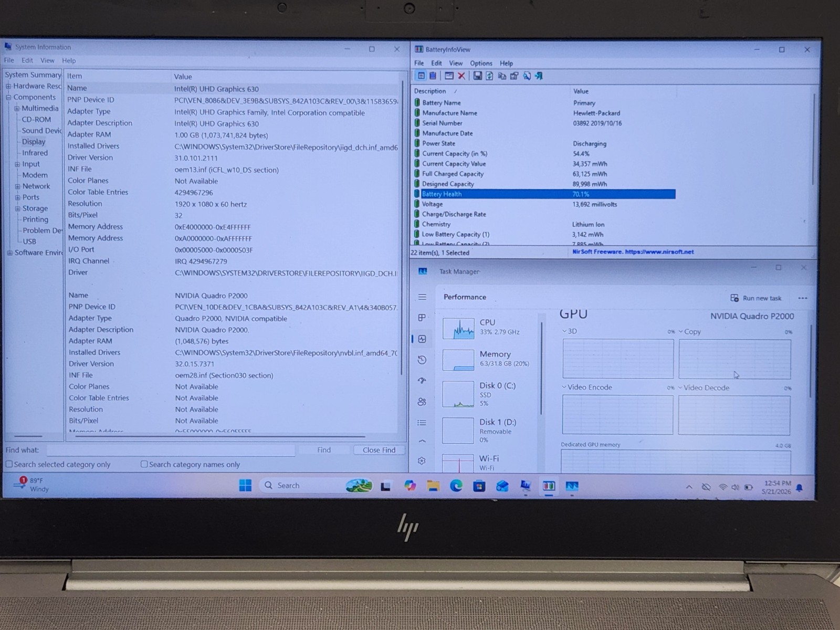This screenshot has height=630, width=840.
Task: Select System Summary tree item
Action: point(33,75)
